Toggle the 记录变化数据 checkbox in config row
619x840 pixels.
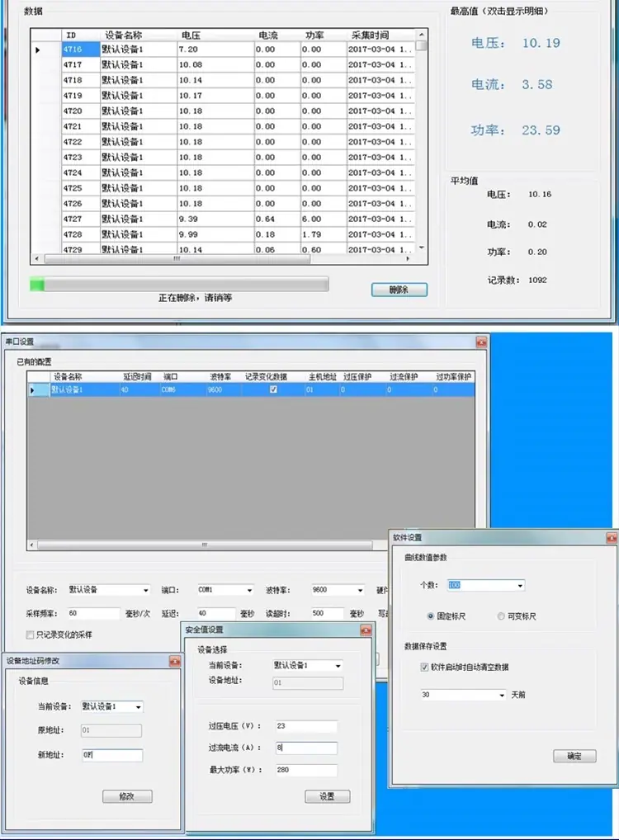click(x=273, y=389)
